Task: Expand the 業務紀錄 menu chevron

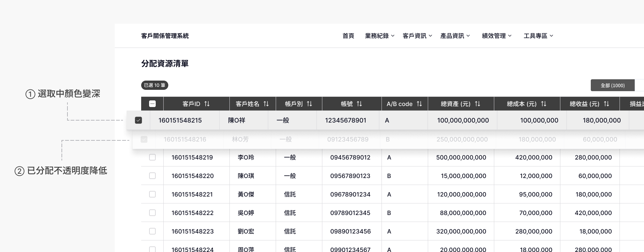Action: click(x=393, y=36)
